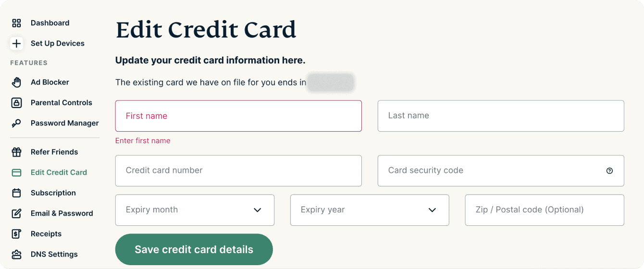
Task: Click the card security code help icon
Action: click(x=609, y=171)
